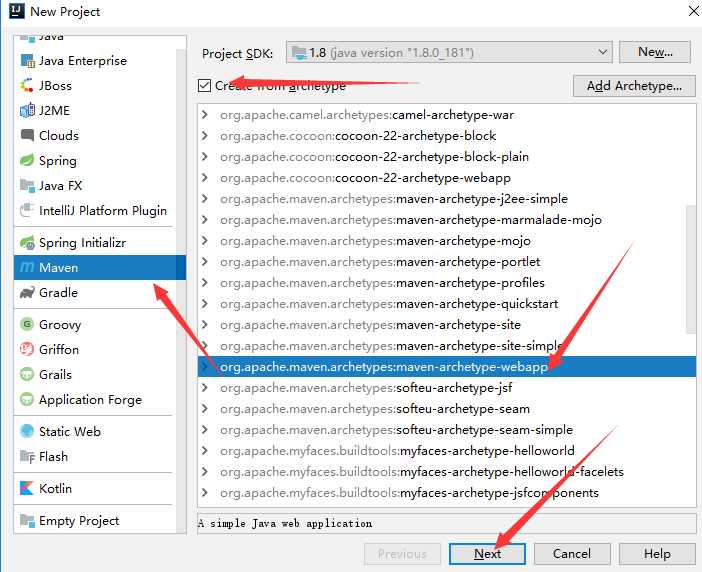Expand cocoon-22-archetype-block entry

pyautogui.click(x=205, y=136)
